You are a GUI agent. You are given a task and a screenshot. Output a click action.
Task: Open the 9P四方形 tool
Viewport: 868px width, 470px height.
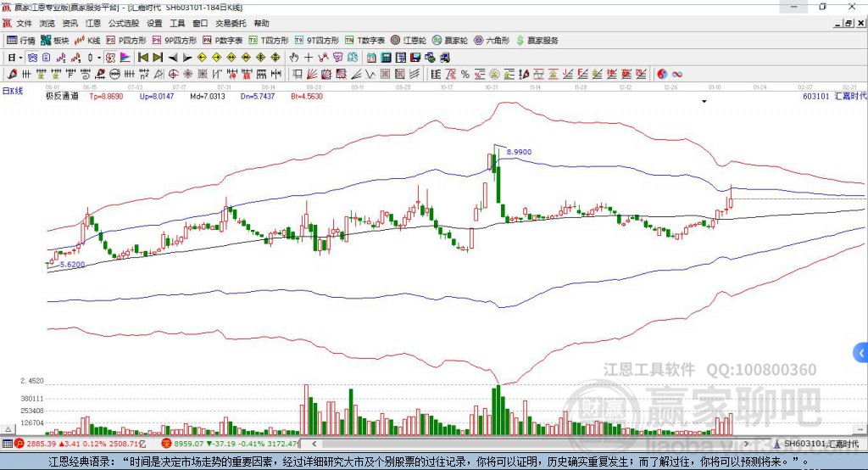[175, 41]
